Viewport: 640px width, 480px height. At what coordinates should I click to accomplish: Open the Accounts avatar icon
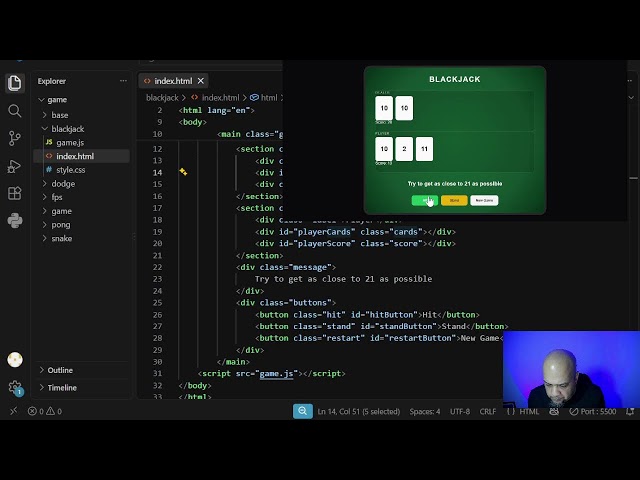[15, 360]
